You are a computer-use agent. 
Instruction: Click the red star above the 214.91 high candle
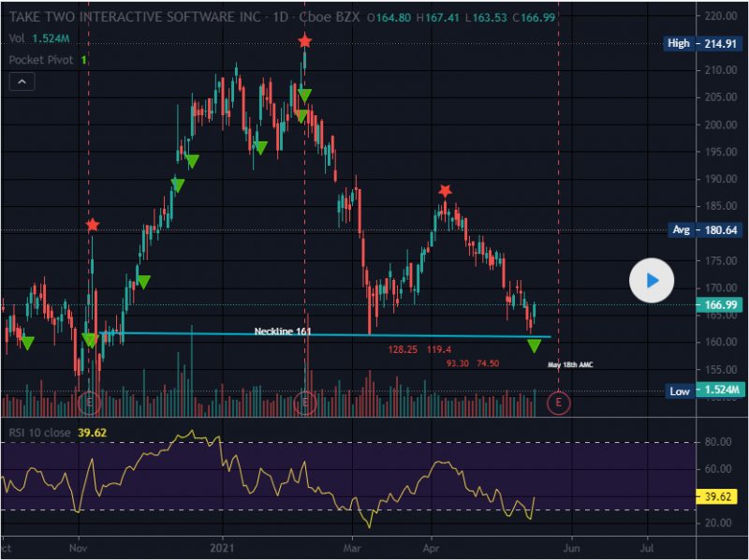tap(305, 41)
